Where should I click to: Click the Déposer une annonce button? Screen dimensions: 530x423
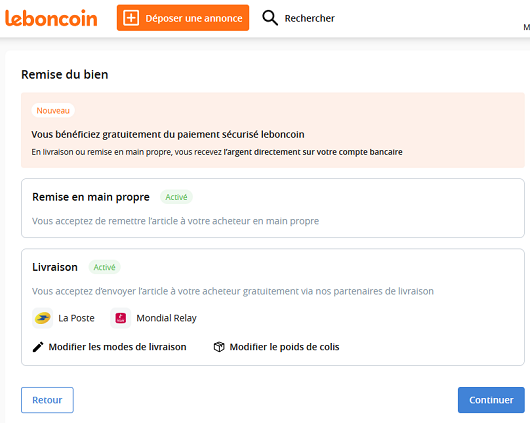coord(183,18)
